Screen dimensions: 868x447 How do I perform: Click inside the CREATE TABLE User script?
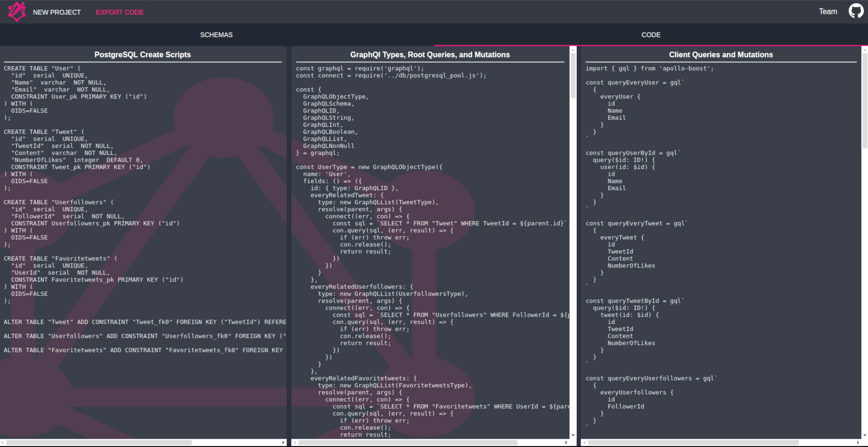(70, 89)
